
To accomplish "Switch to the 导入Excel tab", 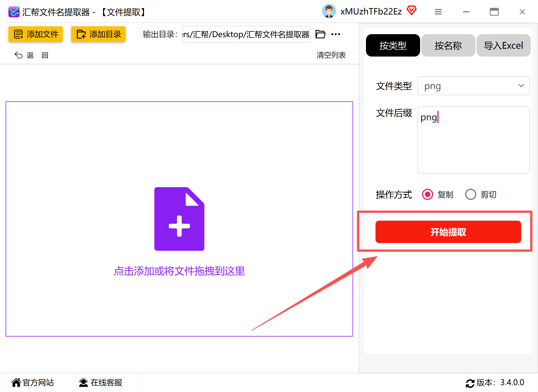I will coord(503,45).
